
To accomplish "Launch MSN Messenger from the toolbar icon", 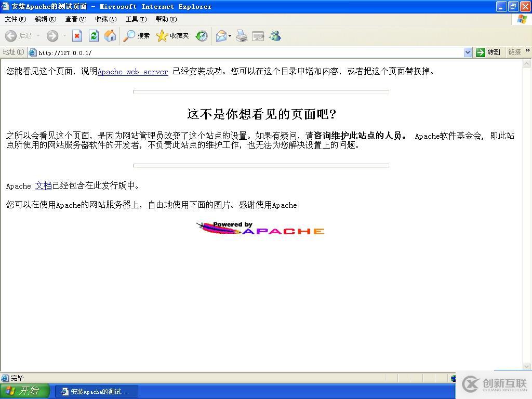I will (x=275, y=36).
